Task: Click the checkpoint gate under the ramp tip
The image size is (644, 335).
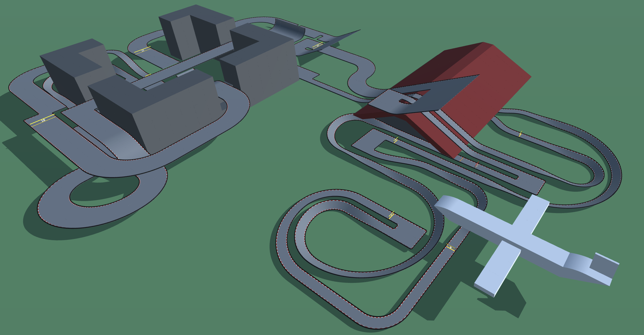Action: 318,45
